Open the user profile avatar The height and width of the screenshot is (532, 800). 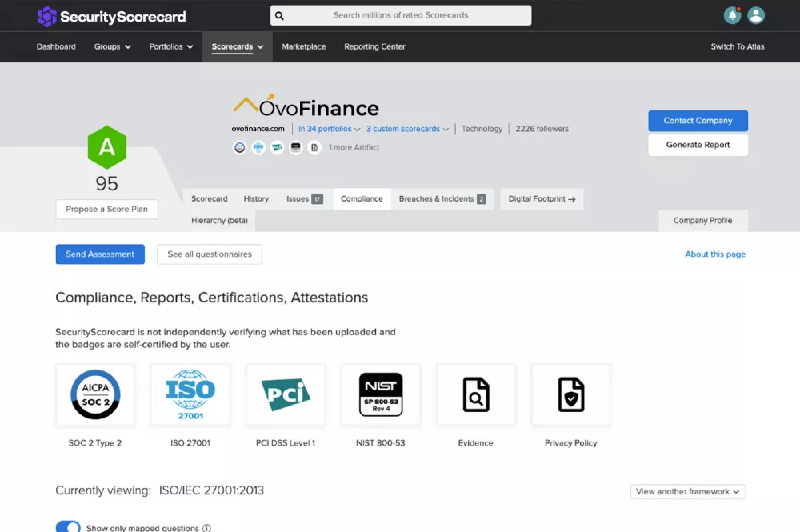(x=756, y=15)
